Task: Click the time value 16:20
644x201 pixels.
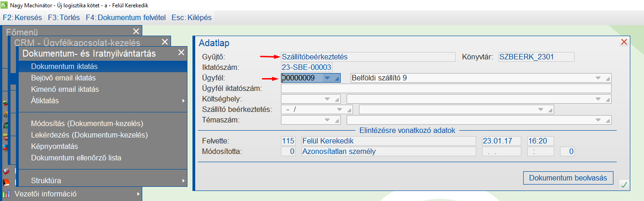Action: tap(540, 141)
